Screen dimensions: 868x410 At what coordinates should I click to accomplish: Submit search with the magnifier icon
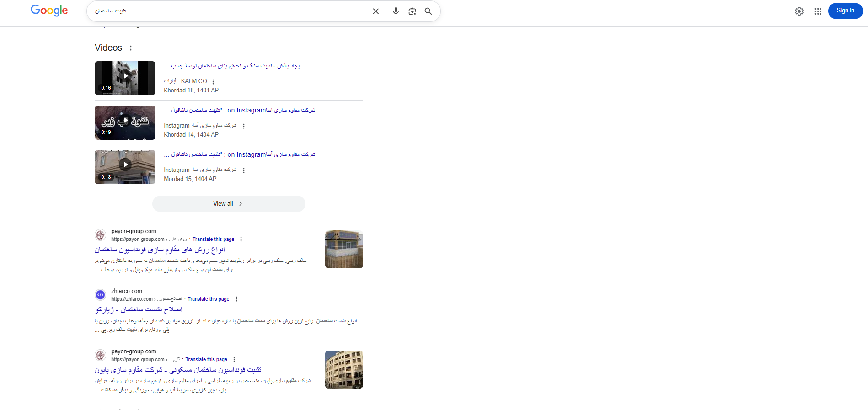coord(429,11)
